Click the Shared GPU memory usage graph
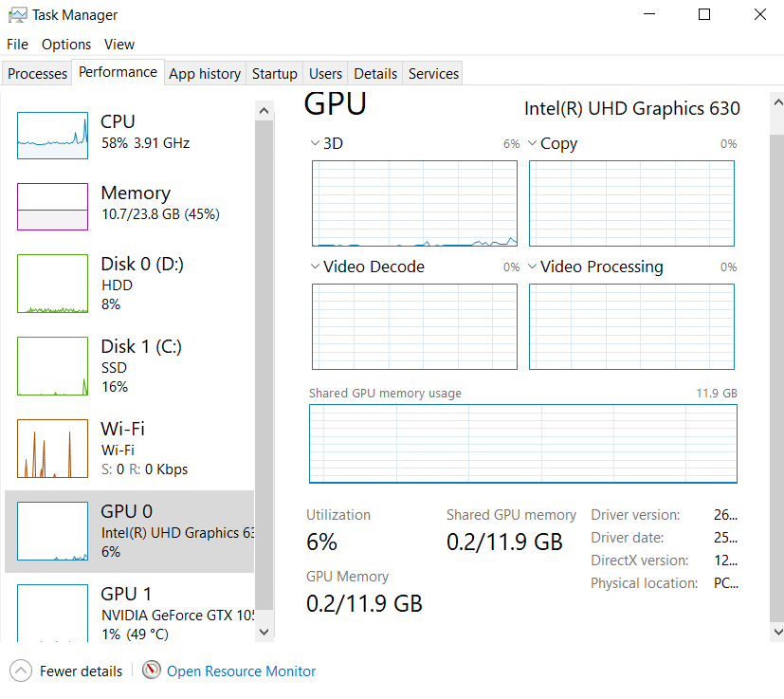The height and width of the screenshot is (699, 784). click(522, 444)
